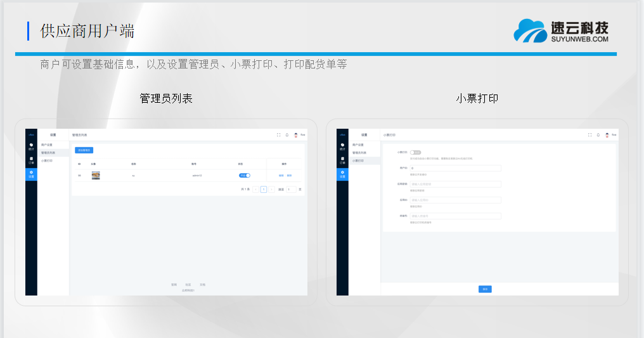The image size is (644, 338).
Task: Click the blue 保存 button
Action: [485, 289]
